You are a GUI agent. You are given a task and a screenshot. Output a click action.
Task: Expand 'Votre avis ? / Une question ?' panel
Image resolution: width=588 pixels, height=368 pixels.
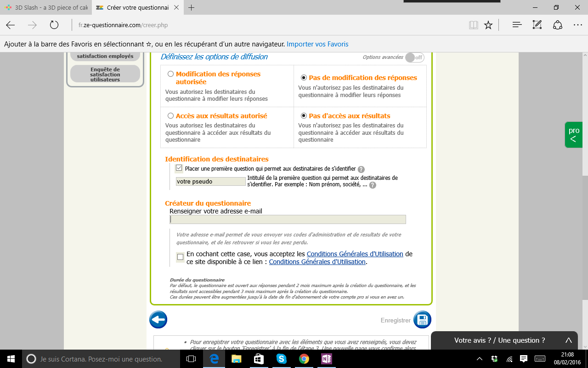[504, 340]
